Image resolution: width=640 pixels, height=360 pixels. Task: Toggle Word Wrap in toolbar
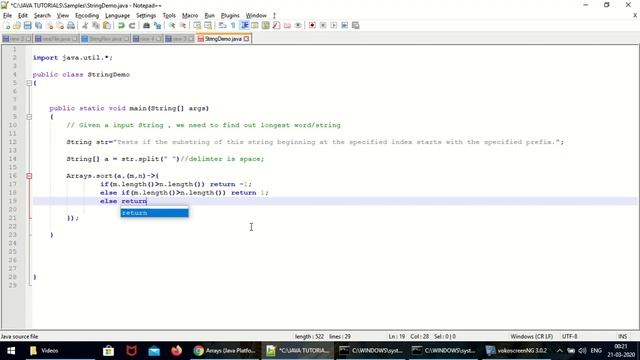pos(222,25)
